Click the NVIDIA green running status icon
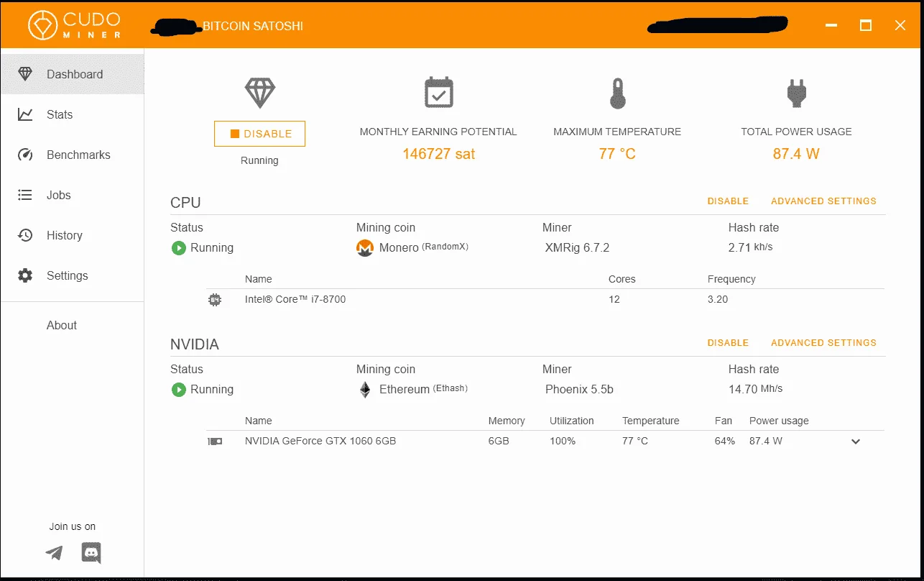This screenshot has width=924, height=581. (x=178, y=390)
